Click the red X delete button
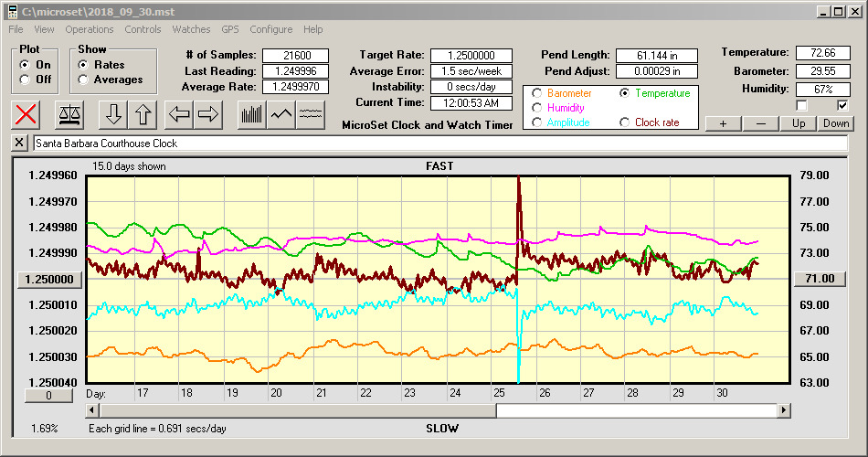Viewport: 868px width, 457px height. pos(26,114)
